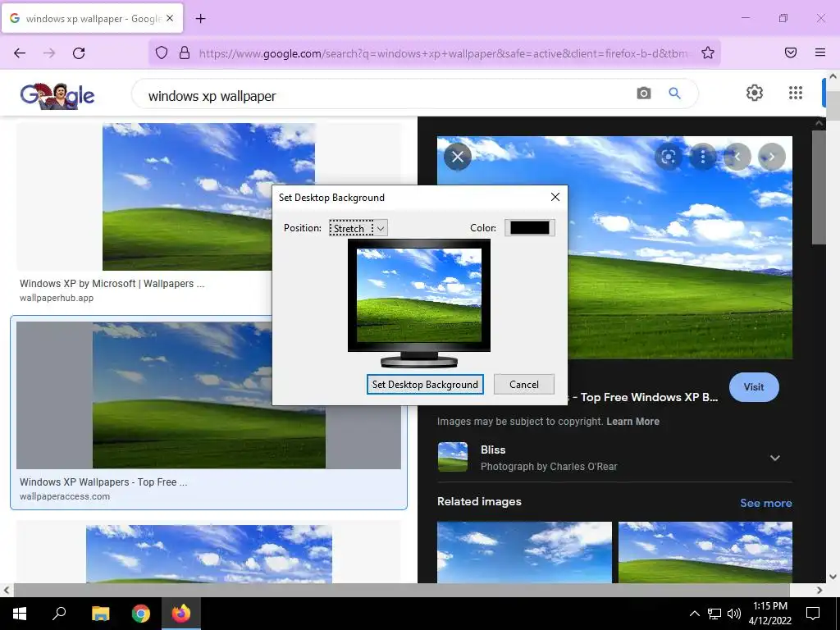
Task: Click the third partially visible image result
Action: 208,554
